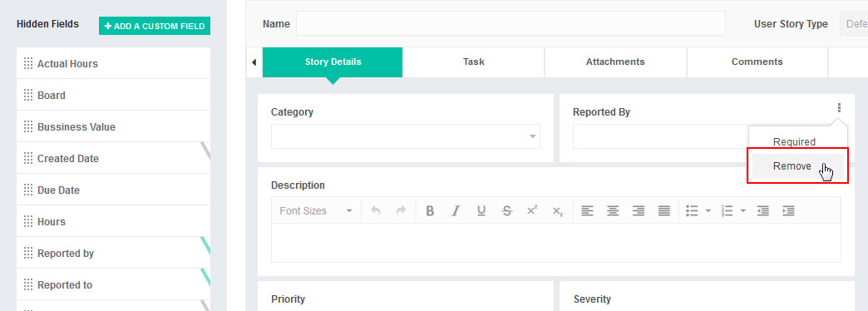Click the Bold formatting icon
868x311 pixels.
pyautogui.click(x=430, y=211)
